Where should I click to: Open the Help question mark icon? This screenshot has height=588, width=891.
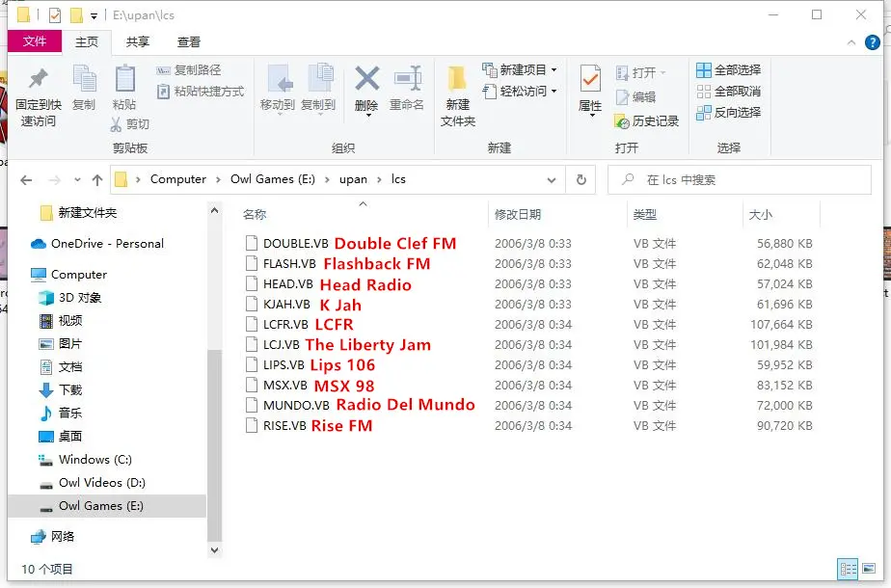pyautogui.click(x=873, y=42)
